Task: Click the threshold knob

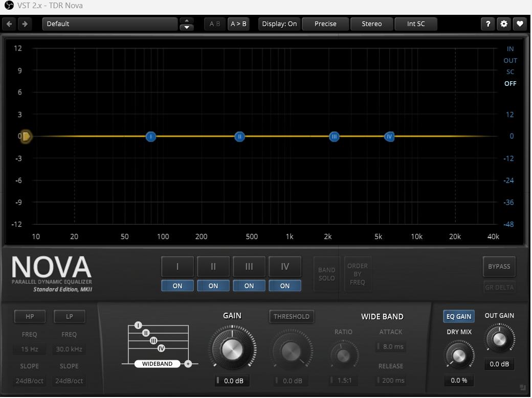Action: pos(292,350)
